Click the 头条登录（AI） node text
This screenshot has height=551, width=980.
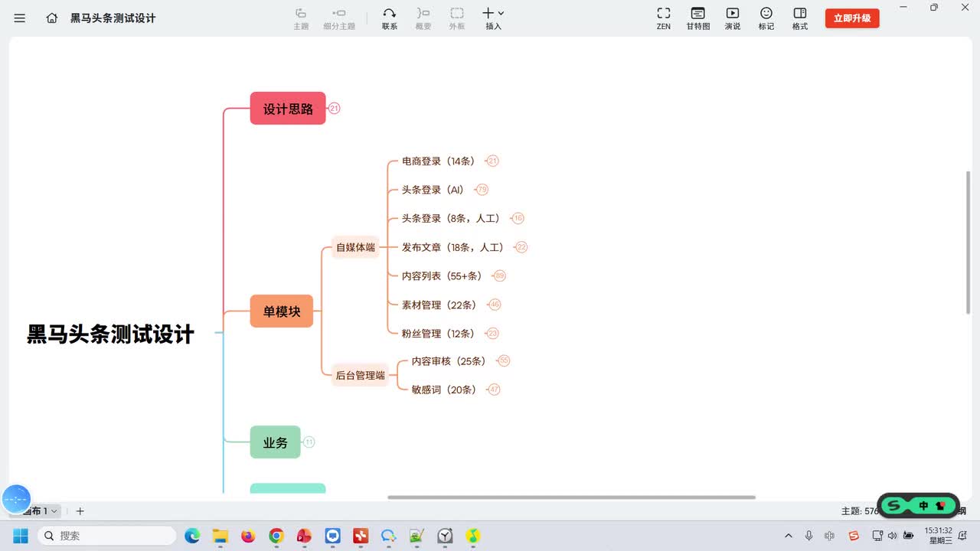pyautogui.click(x=436, y=190)
